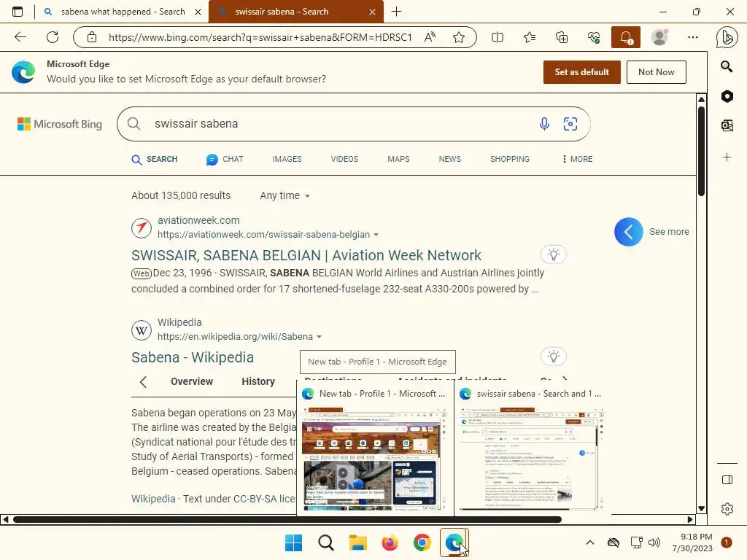Open Bing Chat sidebar button
Screen dimensions: 747x560
[x=727, y=37]
